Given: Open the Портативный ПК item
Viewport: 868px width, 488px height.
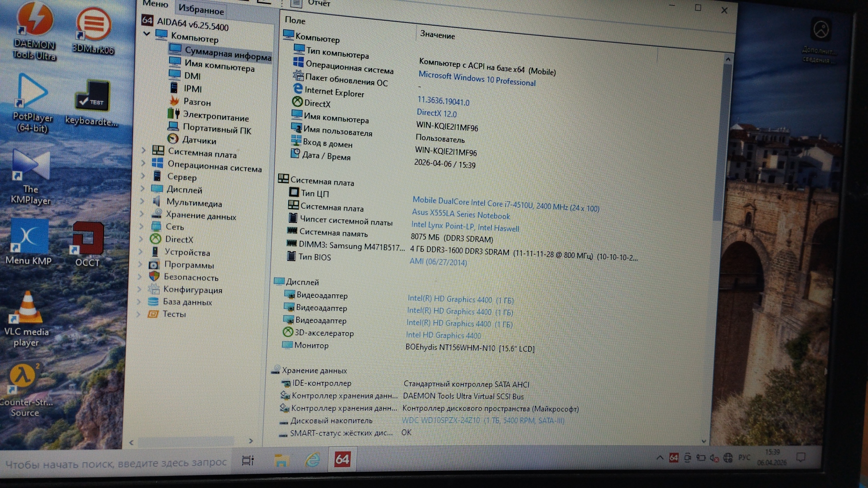Looking at the screenshot, I should click(x=217, y=130).
